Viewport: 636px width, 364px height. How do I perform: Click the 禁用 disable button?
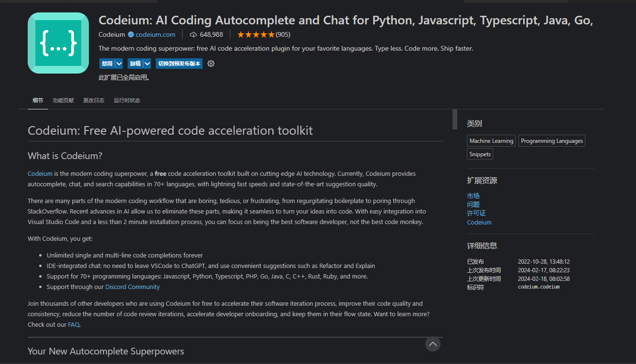pyautogui.click(x=107, y=64)
